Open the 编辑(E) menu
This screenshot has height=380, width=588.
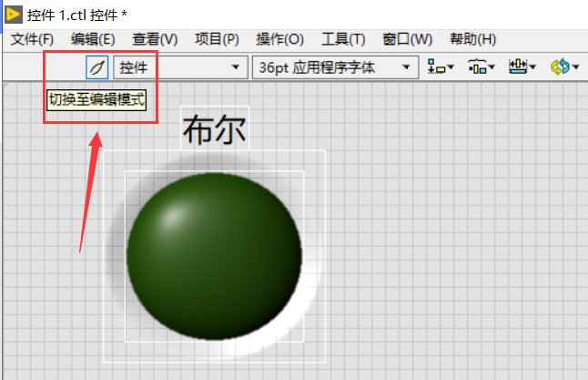pos(93,39)
